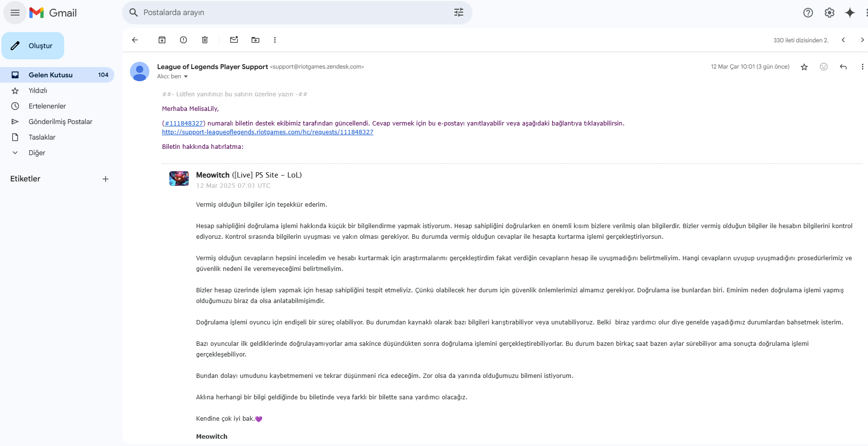Viewport: 868px width, 446px height.
Task: Go to newer message arrow
Action: [x=843, y=40]
